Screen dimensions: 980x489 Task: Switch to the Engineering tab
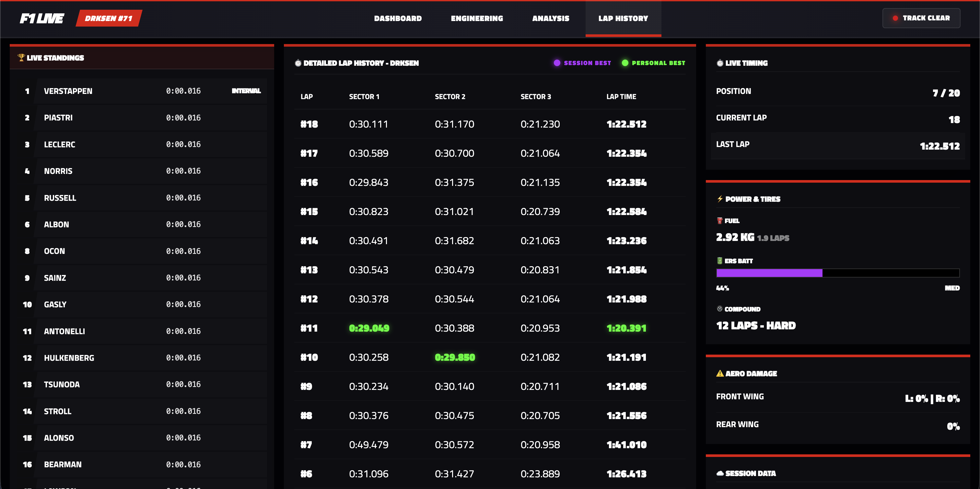point(477,18)
